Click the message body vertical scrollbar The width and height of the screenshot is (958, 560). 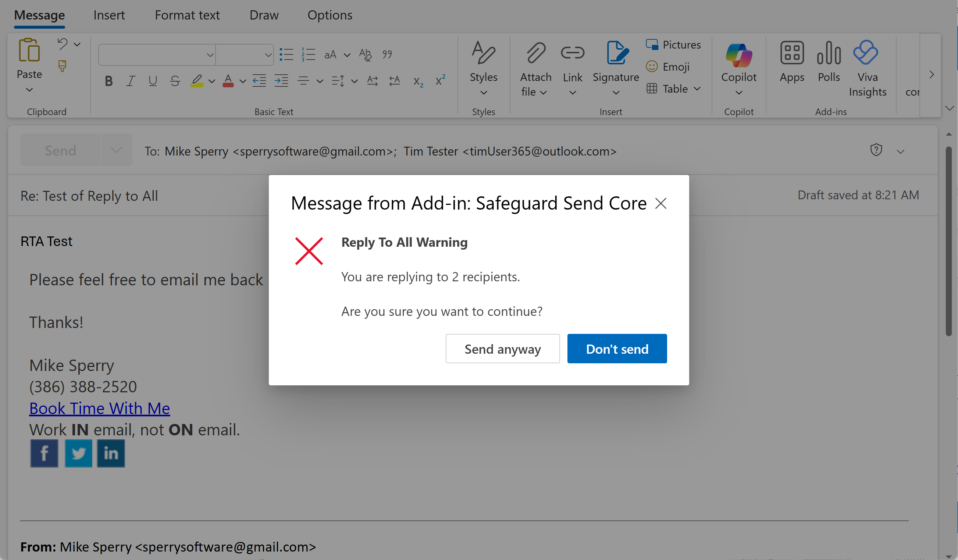[x=948, y=241]
